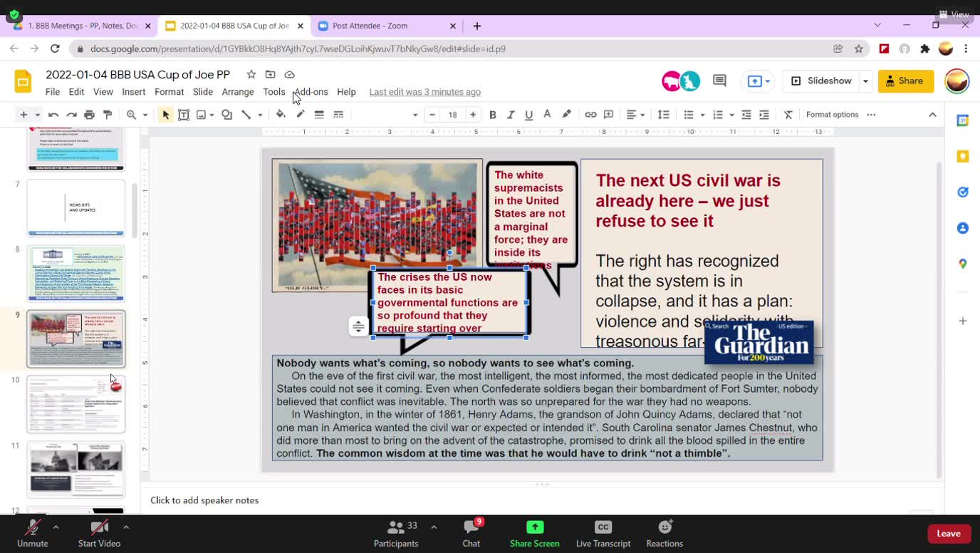Open the comment history icon
The height and width of the screenshot is (553, 980).
(x=719, y=81)
